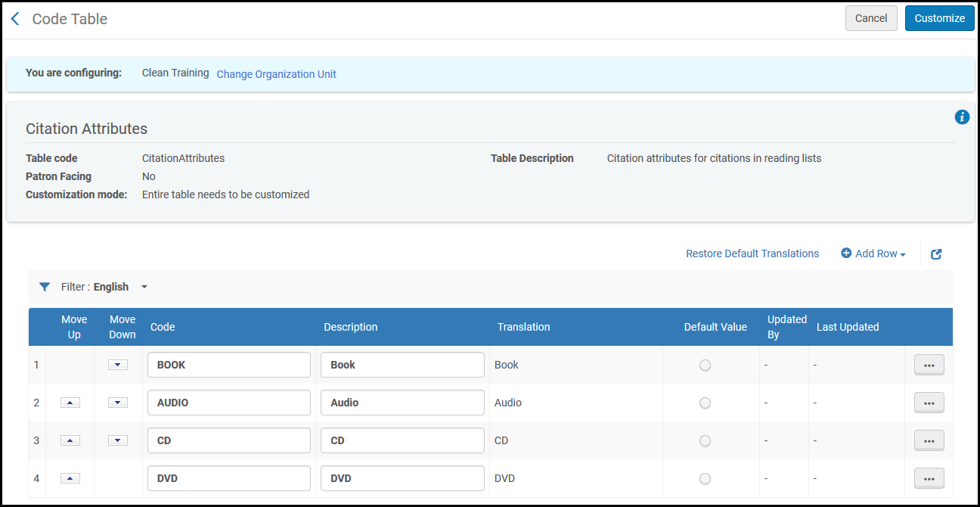Click the Change Organization Unit link

[276, 74]
